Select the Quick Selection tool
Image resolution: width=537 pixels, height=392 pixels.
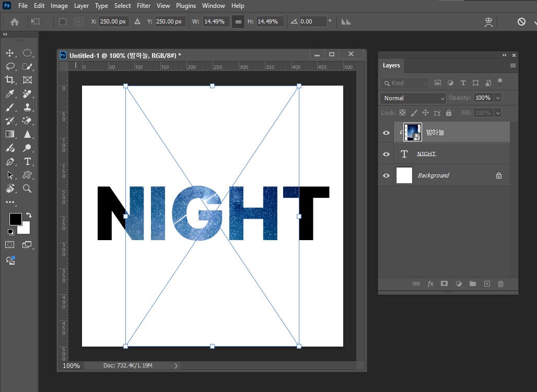[27, 66]
